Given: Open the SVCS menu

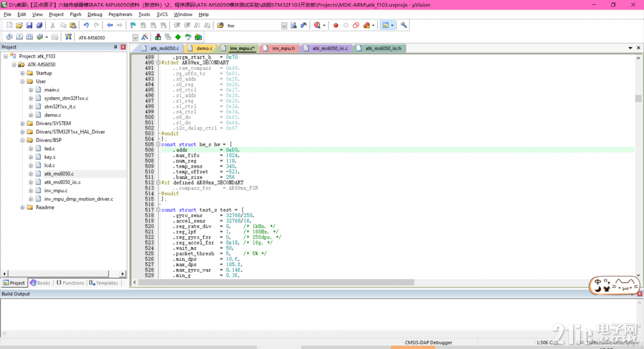Looking at the screenshot, I should coord(162,14).
